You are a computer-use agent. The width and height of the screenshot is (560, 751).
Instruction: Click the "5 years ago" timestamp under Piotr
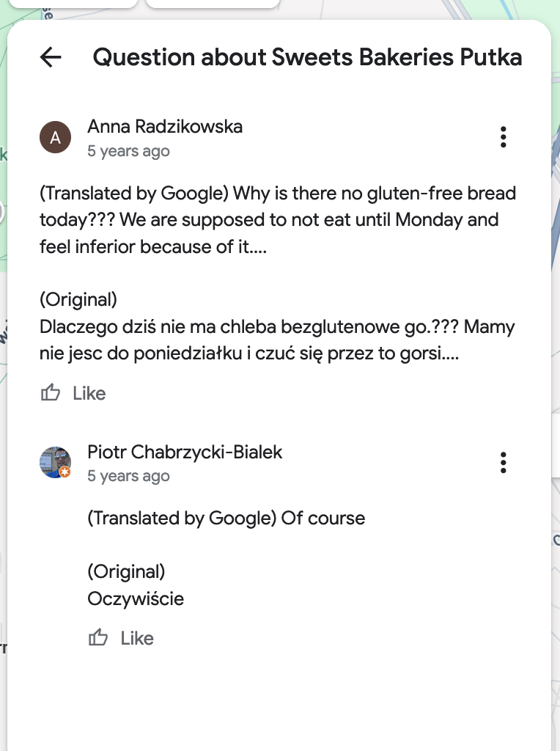coord(128,476)
